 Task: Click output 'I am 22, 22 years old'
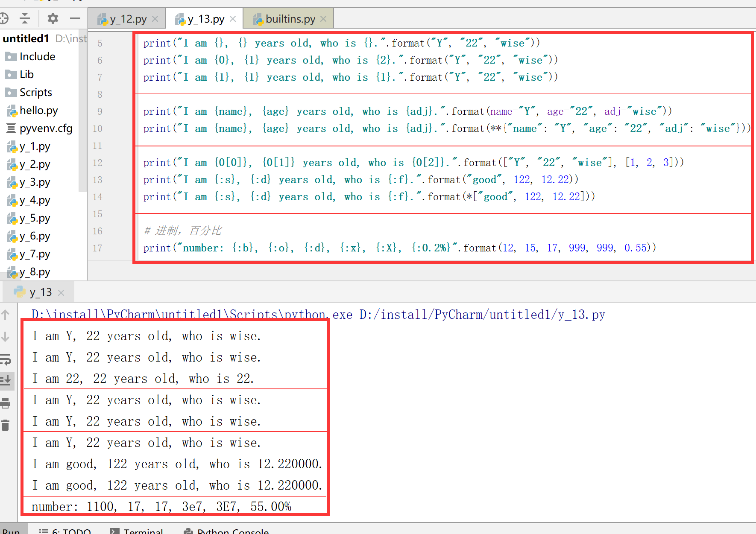click(143, 379)
